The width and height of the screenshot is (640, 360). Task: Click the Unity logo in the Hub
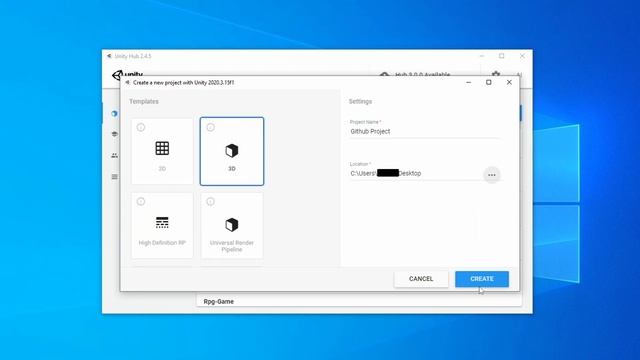tap(127, 74)
